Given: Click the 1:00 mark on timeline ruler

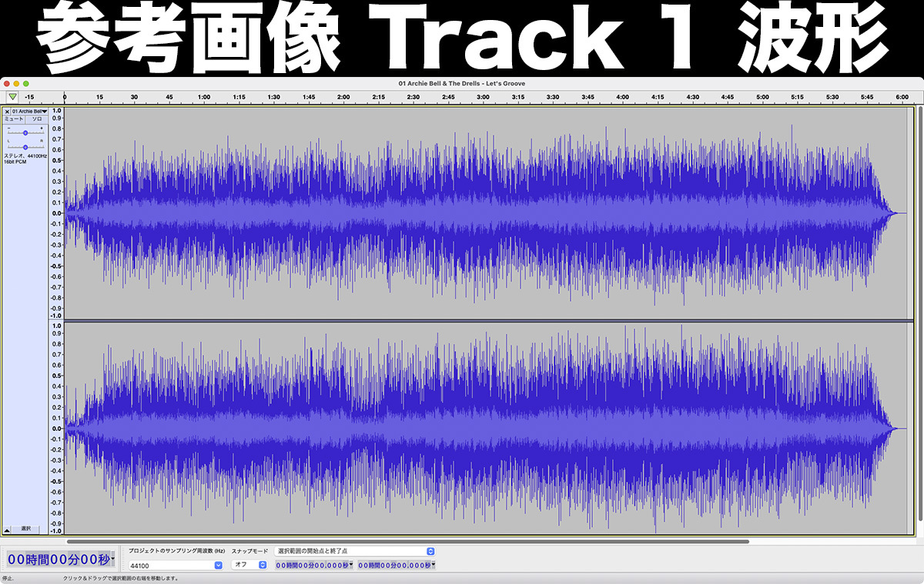Looking at the screenshot, I should pyautogui.click(x=204, y=97).
